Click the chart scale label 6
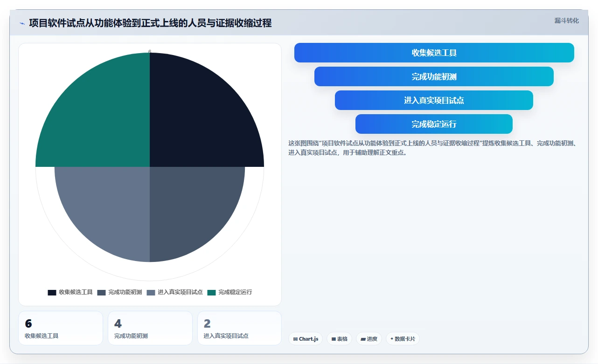 (x=150, y=52)
